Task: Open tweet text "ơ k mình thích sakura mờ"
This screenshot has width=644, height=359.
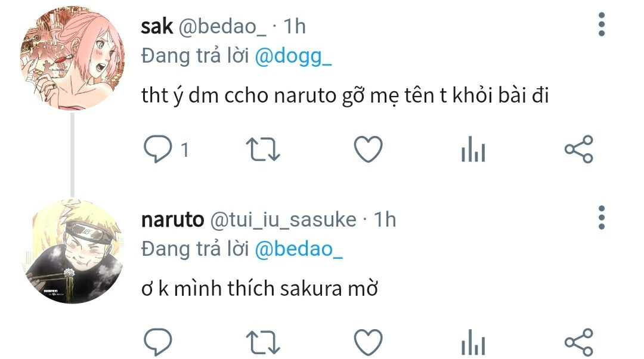Action: point(260,289)
